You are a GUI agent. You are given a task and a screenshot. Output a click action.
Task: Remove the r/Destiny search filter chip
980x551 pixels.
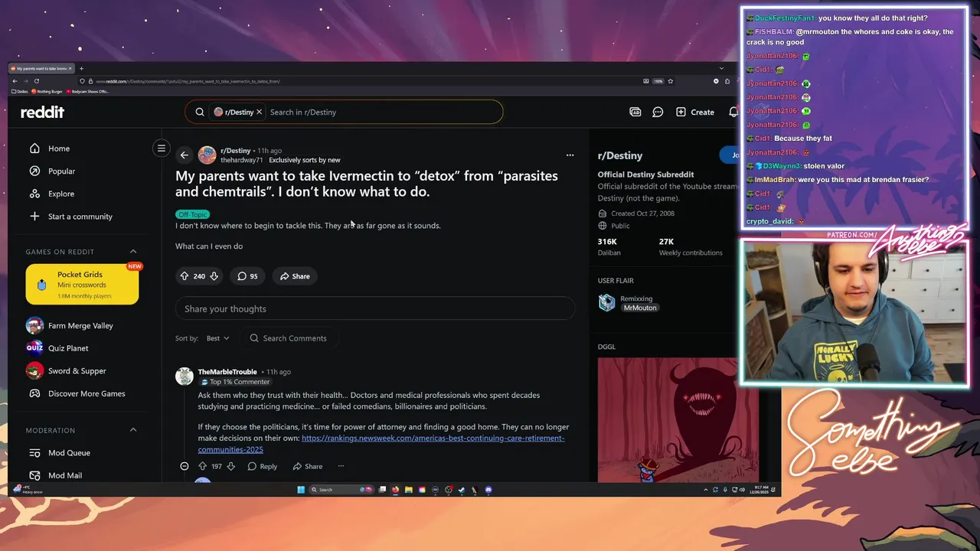click(x=259, y=112)
